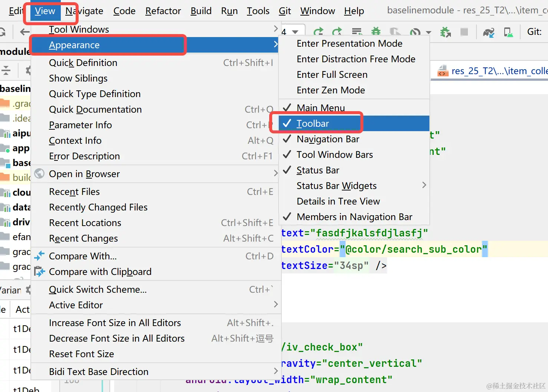548x392 pixels.
Task: Toggle the Status Bar option
Action: coord(354,170)
